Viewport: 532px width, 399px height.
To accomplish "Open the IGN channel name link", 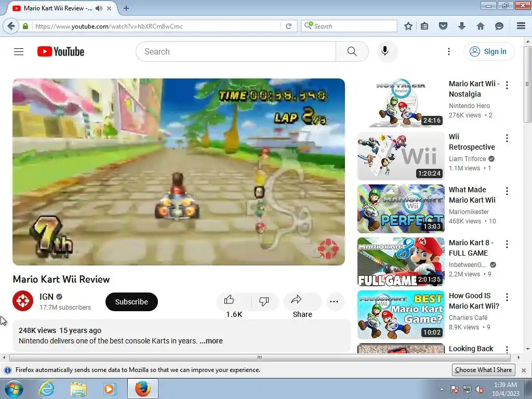I will (x=46, y=297).
